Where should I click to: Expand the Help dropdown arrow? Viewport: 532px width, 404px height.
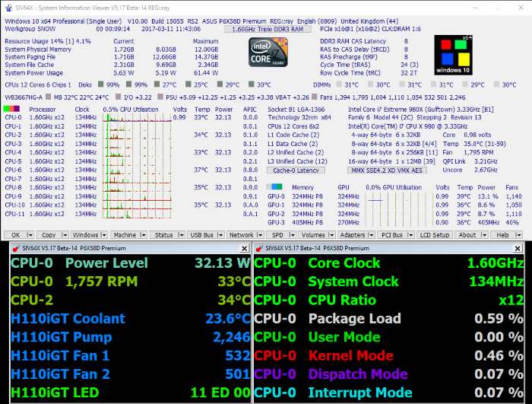click(x=518, y=235)
